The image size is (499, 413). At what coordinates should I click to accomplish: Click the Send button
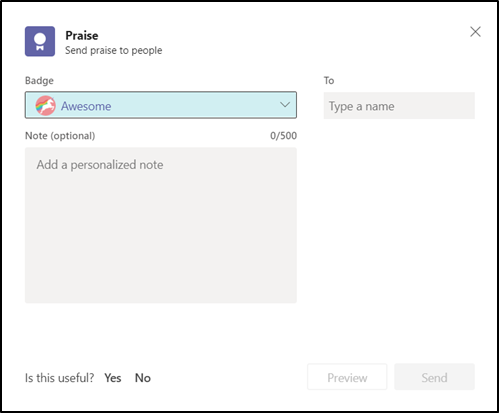tap(434, 377)
